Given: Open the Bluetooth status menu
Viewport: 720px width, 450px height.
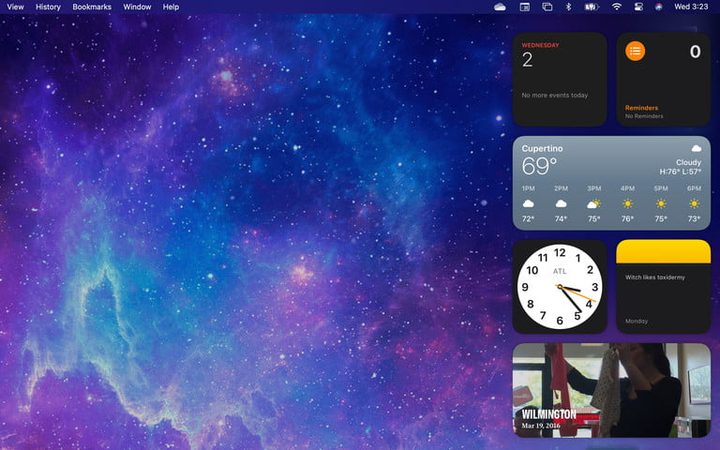Looking at the screenshot, I should 568,7.
